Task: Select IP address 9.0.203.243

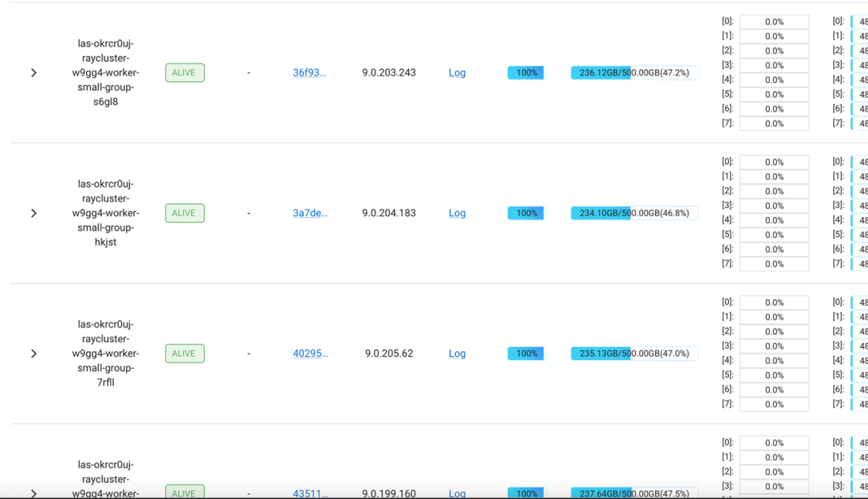Action: pos(389,72)
